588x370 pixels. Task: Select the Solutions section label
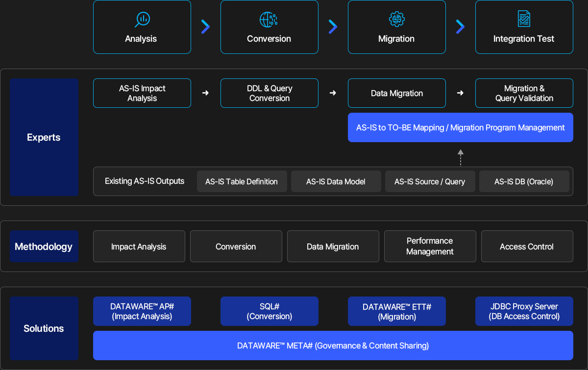pos(44,328)
